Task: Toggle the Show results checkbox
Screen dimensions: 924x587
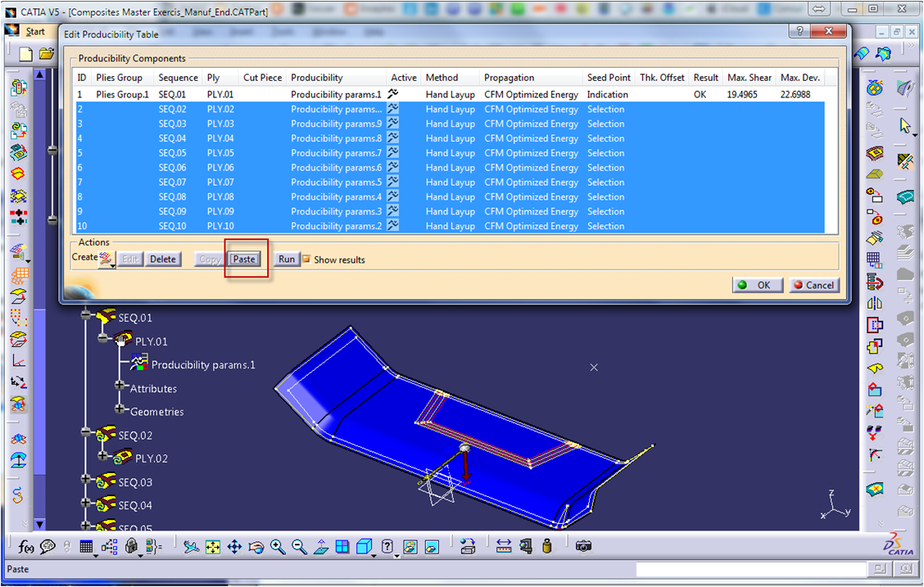Action: pyautogui.click(x=306, y=260)
